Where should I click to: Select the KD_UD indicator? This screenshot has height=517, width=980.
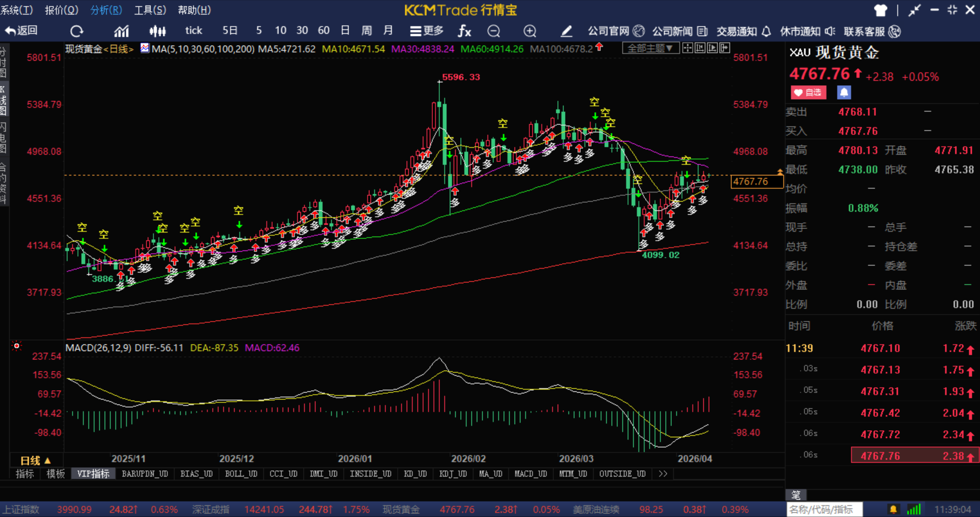[416, 474]
